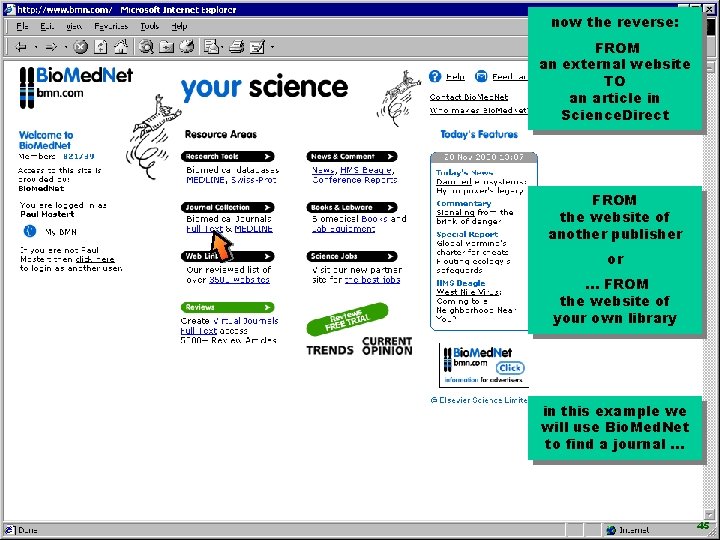Go back using the Back arrow

pyautogui.click(x=21, y=47)
